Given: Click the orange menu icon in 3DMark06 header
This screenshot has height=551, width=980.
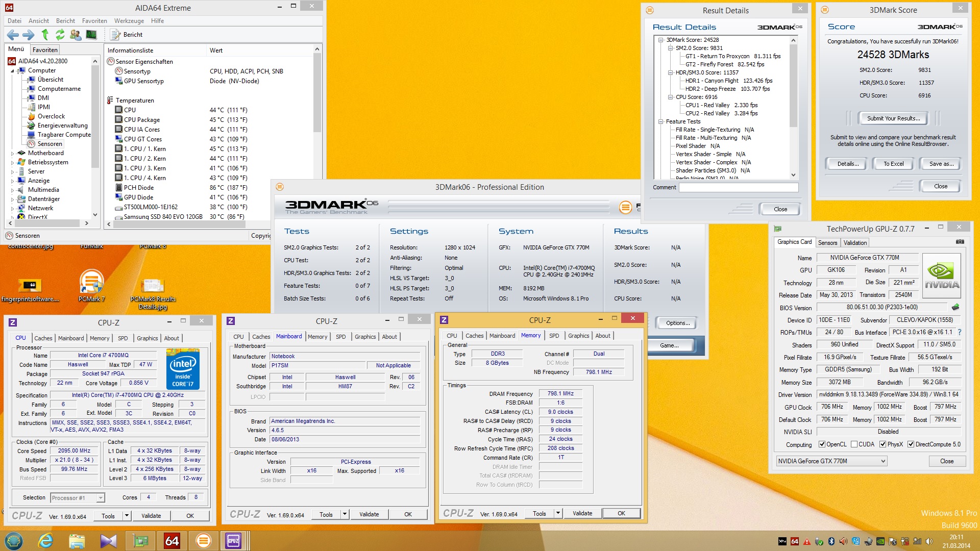Looking at the screenshot, I should (x=625, y=207).
